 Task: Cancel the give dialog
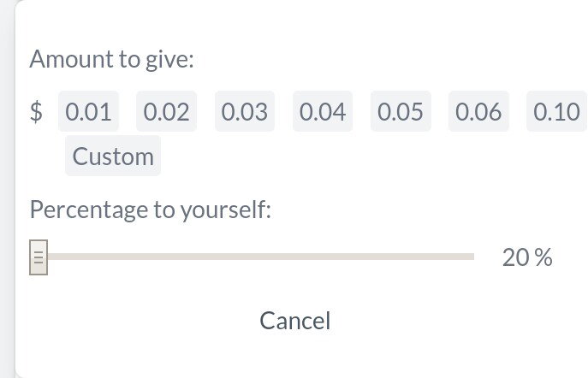point(295,321)
